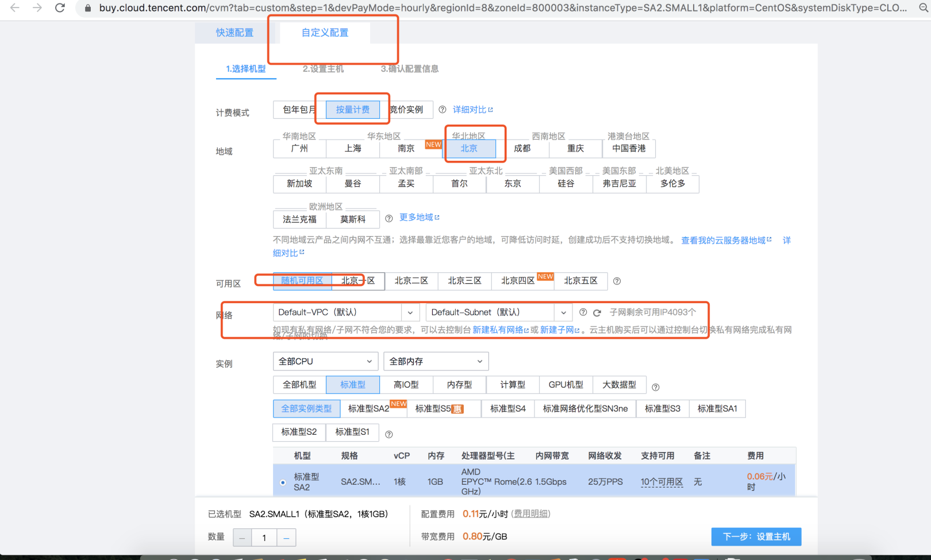The height and width of the screenshot is (560, 931).
Task: Select the 随机可用区 availability zone
Action: pos(302,281)
